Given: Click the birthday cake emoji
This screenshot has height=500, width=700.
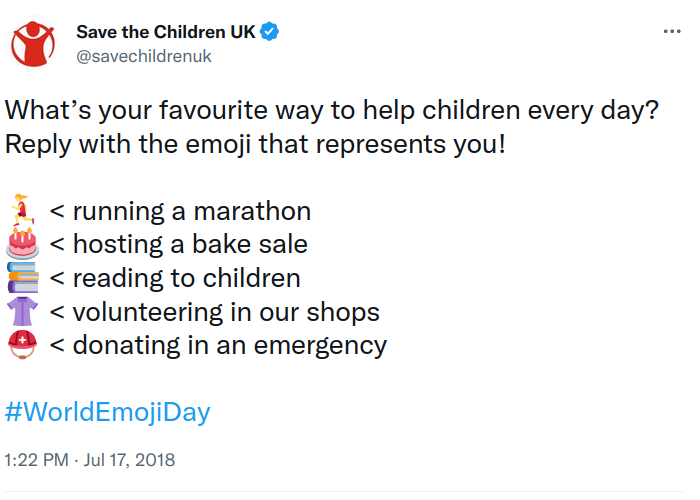Looking at the screenshot, I should [22, 244].
